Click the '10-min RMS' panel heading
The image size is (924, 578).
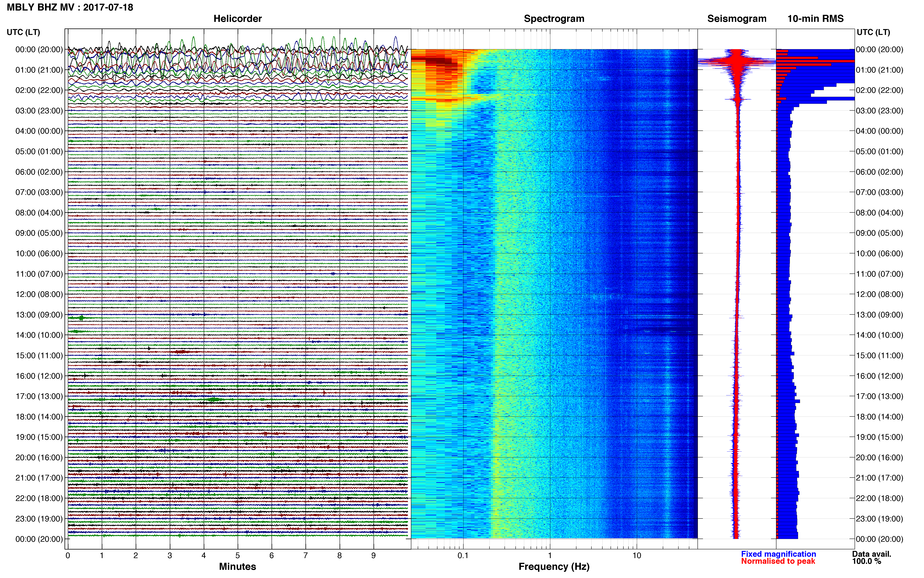816,19
